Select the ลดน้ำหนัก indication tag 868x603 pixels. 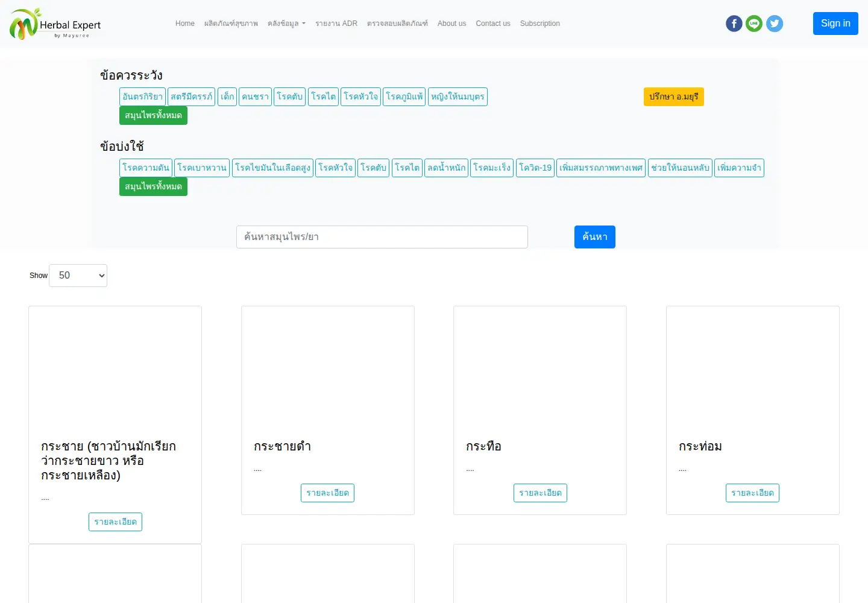click(446, 168)
